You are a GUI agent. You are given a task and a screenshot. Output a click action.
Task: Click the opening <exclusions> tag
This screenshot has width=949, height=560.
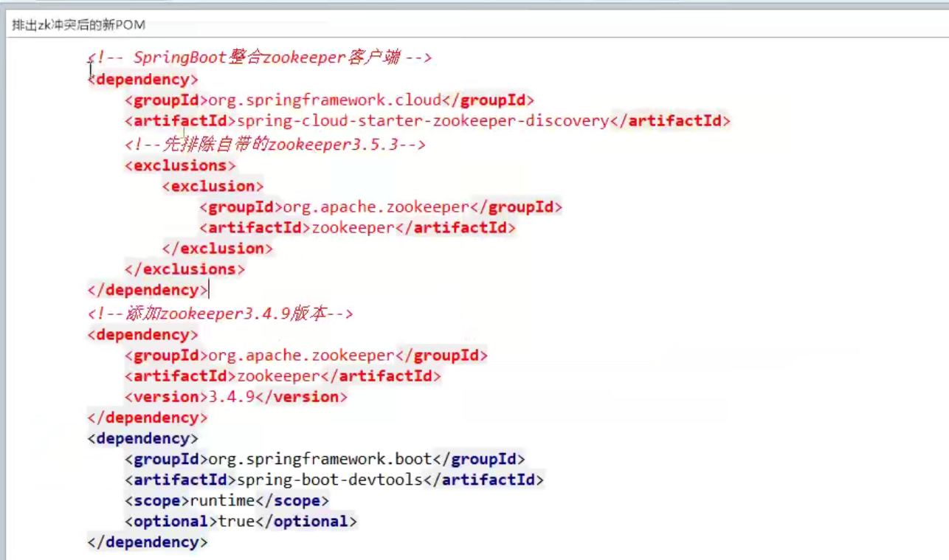[180, 165]
